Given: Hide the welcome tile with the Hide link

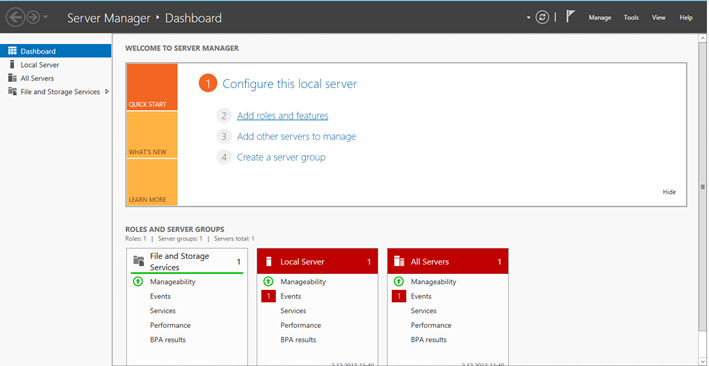Looking at the screenshot, I should coord(669,192).
